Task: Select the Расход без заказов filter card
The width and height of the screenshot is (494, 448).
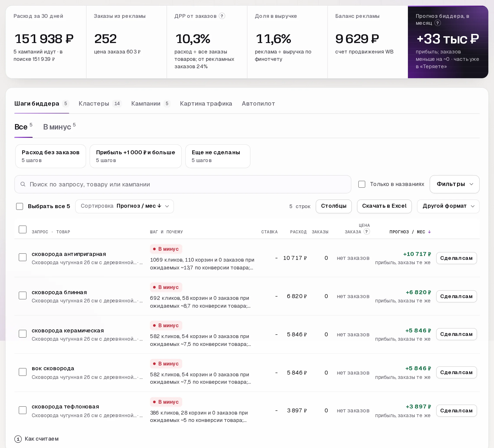Action: tap(50, 156)
